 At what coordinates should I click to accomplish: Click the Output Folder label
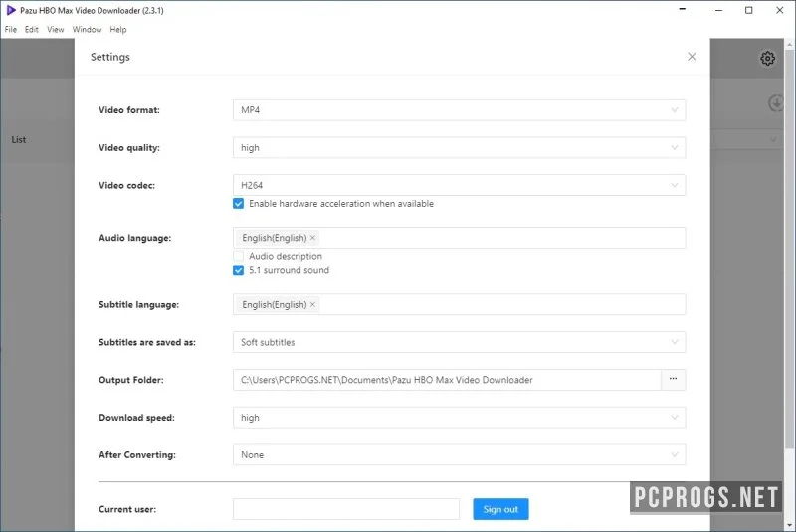(x=131, y=380)
